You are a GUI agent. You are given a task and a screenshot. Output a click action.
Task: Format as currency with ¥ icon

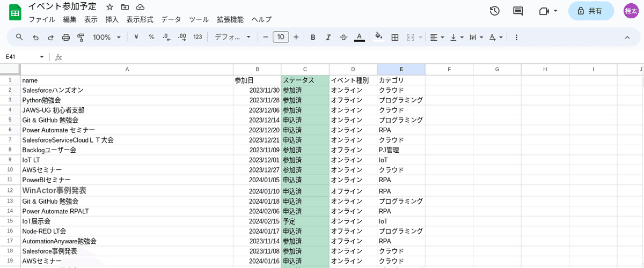136,37
